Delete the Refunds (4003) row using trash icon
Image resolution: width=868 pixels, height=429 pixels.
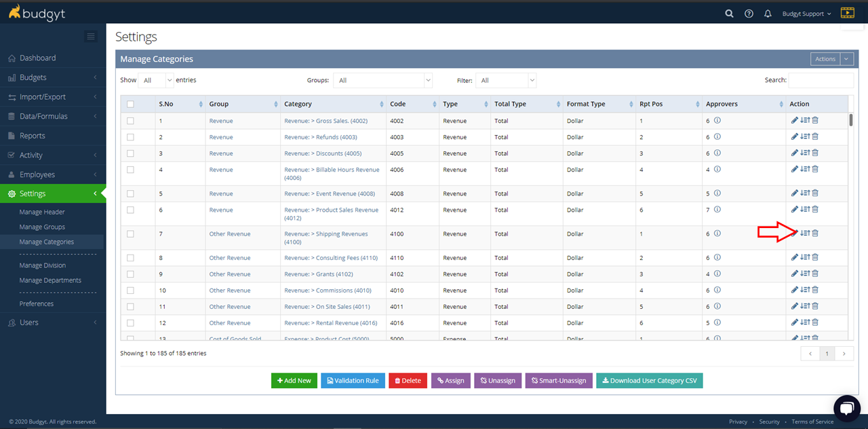tap(815, 137)
